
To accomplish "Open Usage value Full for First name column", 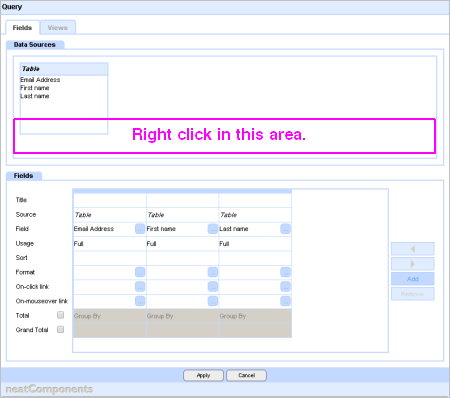I will pyautogui.click(x=183, y=244).
